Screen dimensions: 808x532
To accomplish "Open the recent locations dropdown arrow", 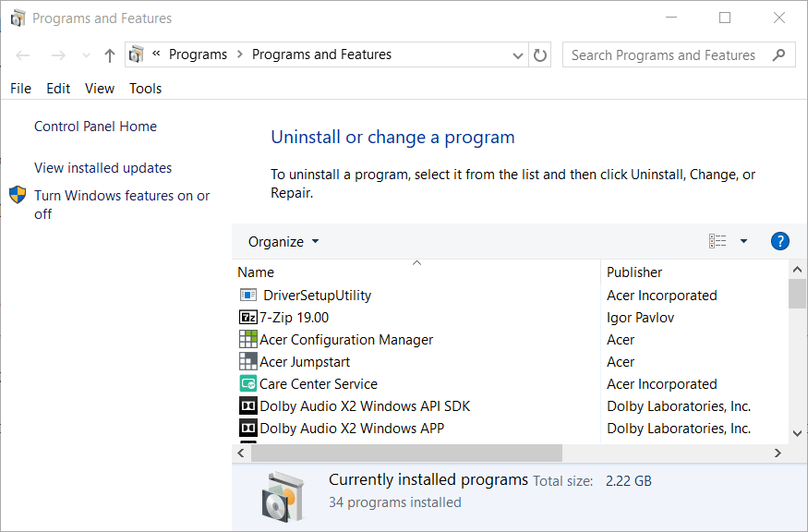I will pyautogui.click(x=86, y=55).
